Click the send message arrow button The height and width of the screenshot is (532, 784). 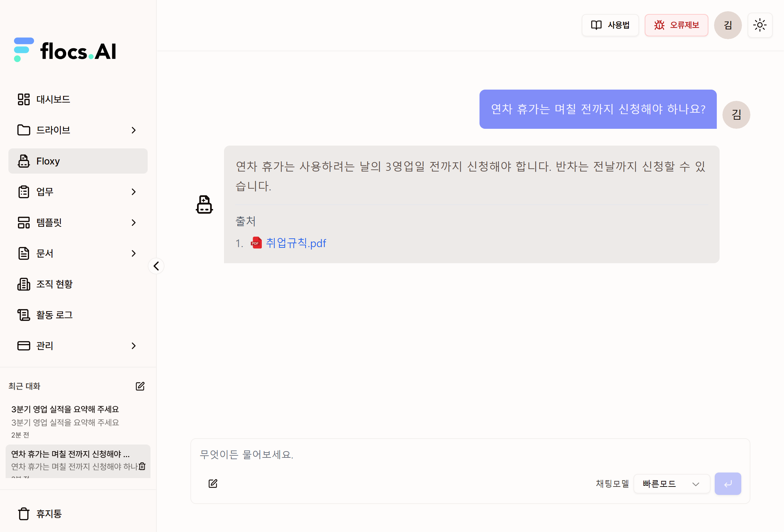tap(728, 484)
